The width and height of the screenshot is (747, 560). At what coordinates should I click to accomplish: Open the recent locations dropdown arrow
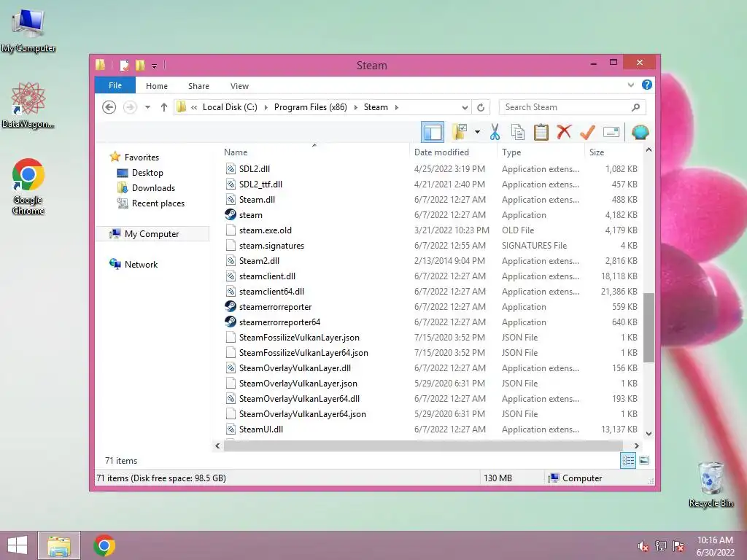click(x=147, y=107)
